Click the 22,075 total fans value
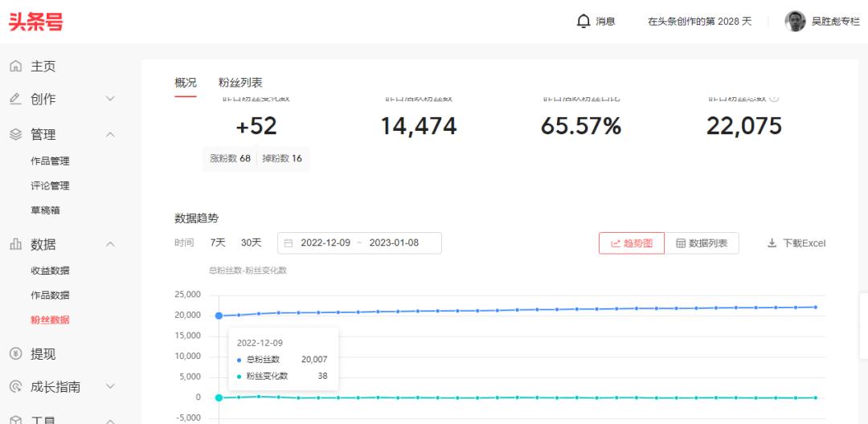 click(x=744, y=127)
